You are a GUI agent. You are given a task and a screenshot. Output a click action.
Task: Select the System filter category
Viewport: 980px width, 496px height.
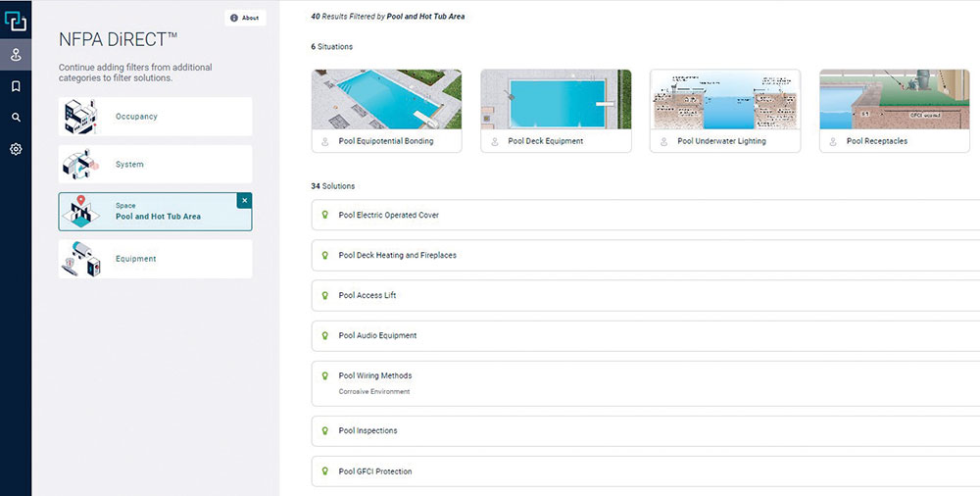click(x=155, y=165)
